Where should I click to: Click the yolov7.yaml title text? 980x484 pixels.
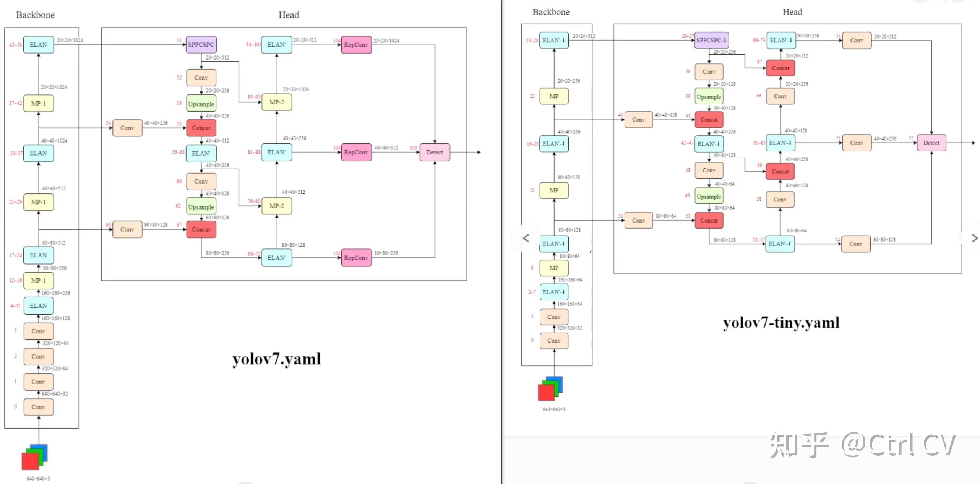tap(276, 359)
